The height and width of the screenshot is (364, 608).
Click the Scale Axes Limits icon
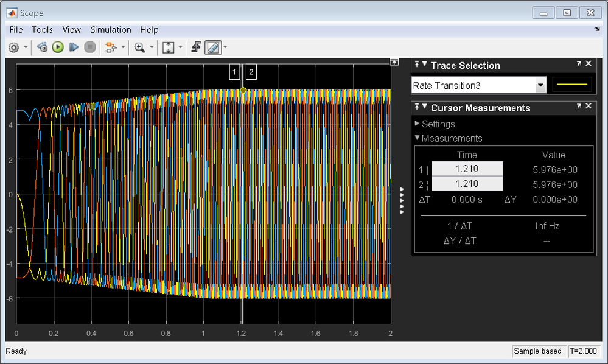169,47
